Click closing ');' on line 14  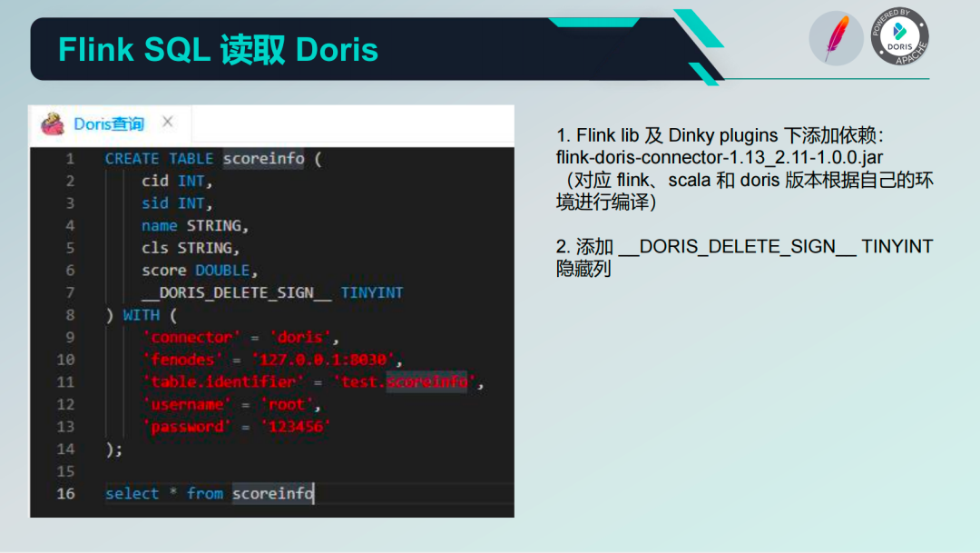pos(113,449)
